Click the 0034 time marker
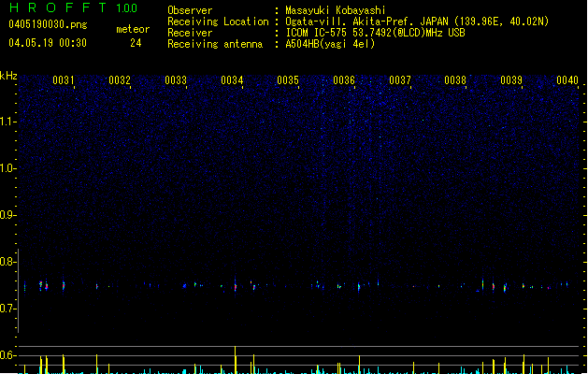 pos(232,80)
